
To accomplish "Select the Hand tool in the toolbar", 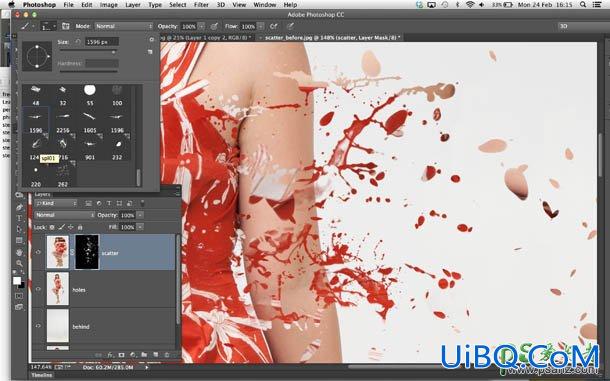I will [19, 252].
